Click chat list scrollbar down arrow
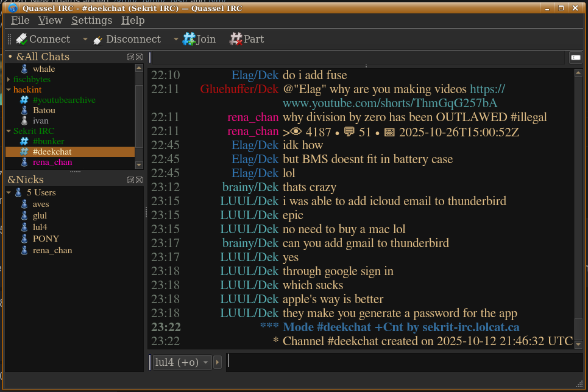588x392 pixels. tap(139, 165)
